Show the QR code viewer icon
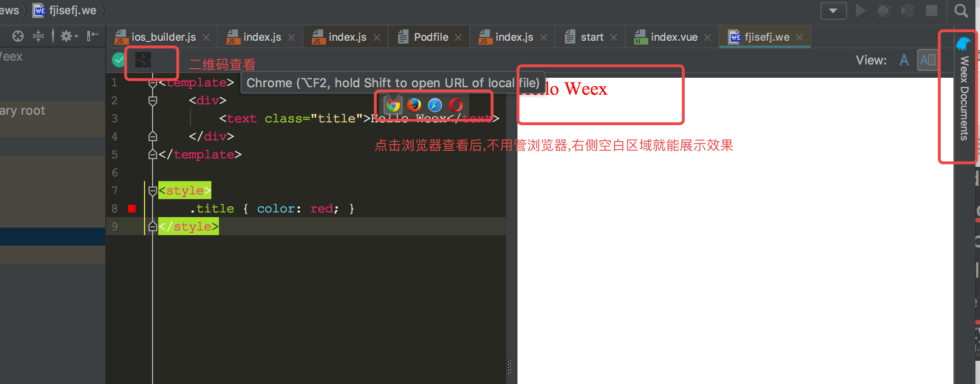 pos(143,60)
